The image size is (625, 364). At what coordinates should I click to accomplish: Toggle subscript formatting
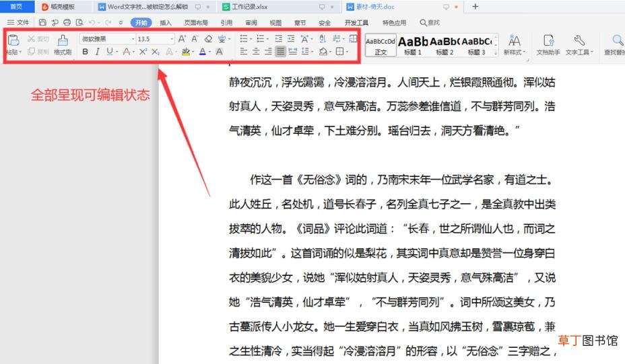coord(156,51)
